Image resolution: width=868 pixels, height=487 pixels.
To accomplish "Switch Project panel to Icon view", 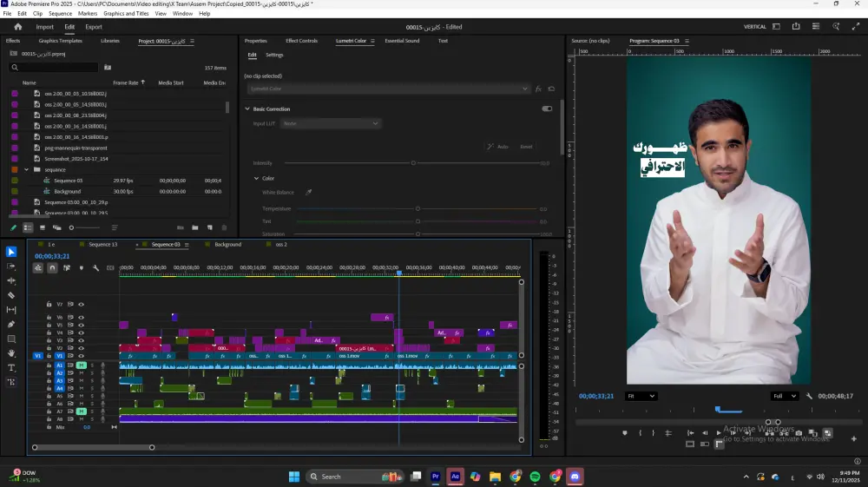I will click(42, 227).
